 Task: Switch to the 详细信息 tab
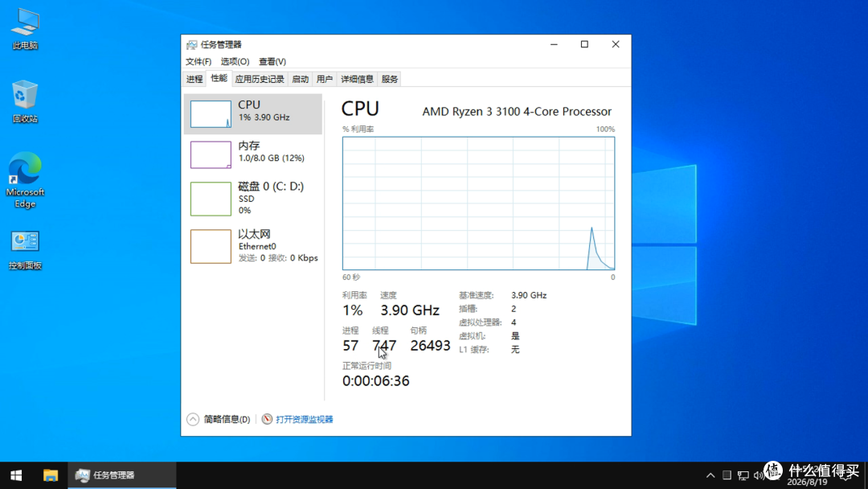coord(357,79)
